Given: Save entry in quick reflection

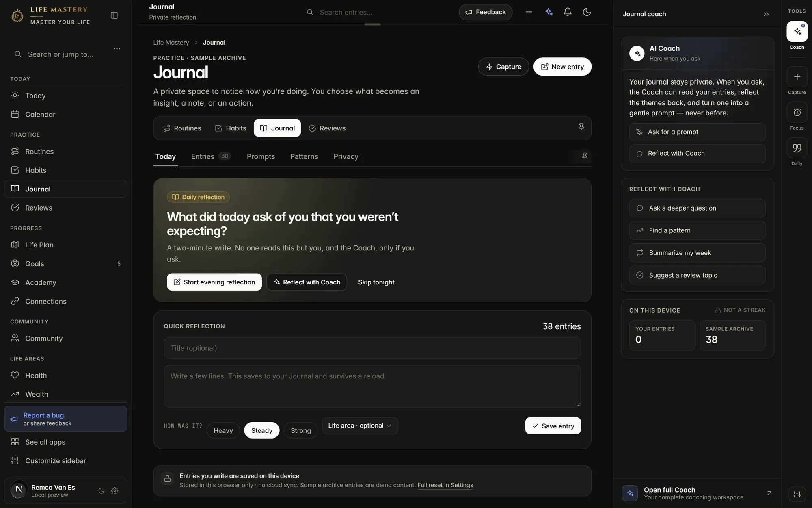Looking at the screenshot, I should [553, 426].
